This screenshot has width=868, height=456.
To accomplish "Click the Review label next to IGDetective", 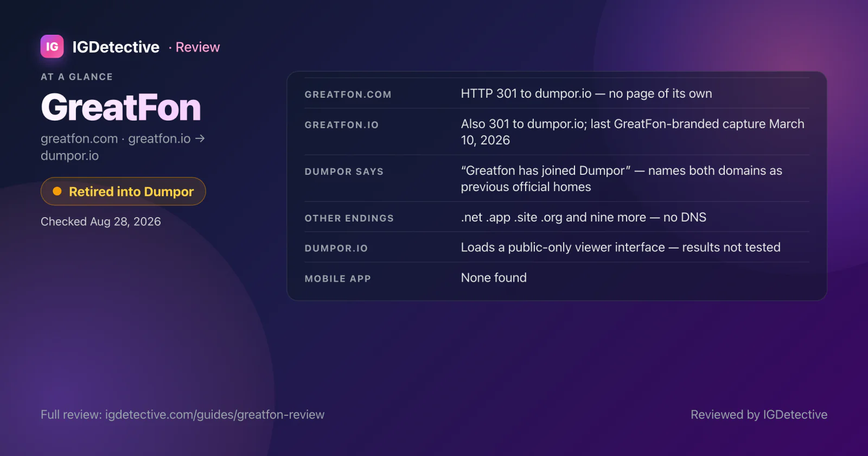I will tap(197, 47).
